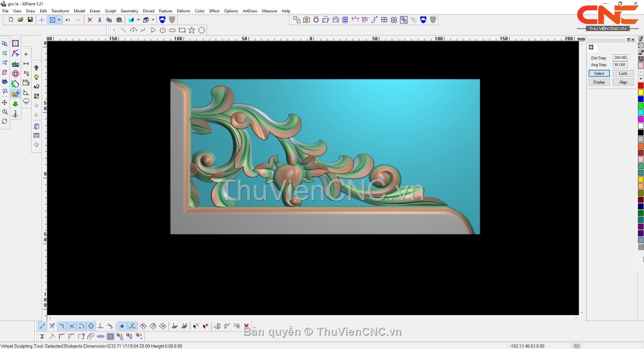
Task: Select the polygon circle shape tool
Action: [201, 30]
